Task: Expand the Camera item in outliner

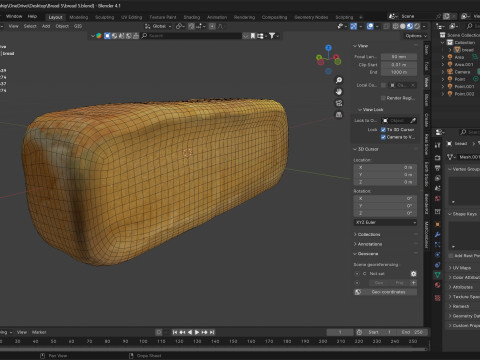Action: tap(443, 72)
